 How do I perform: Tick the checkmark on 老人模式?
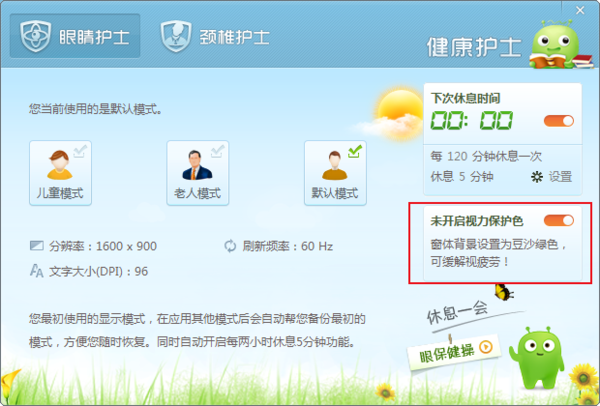point(217,151)
